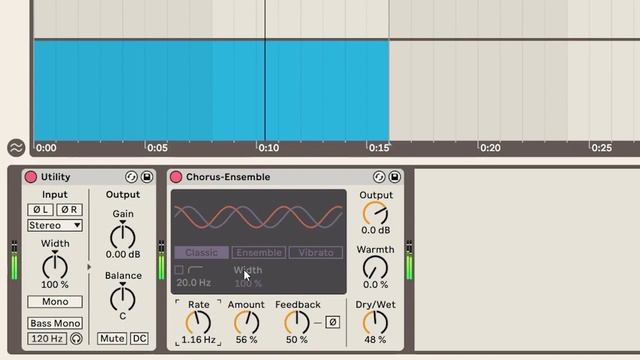The image size is (640, 360).
Task: Toggle Chorus-Ensemble device activator
Action: [x=176, y=177]
